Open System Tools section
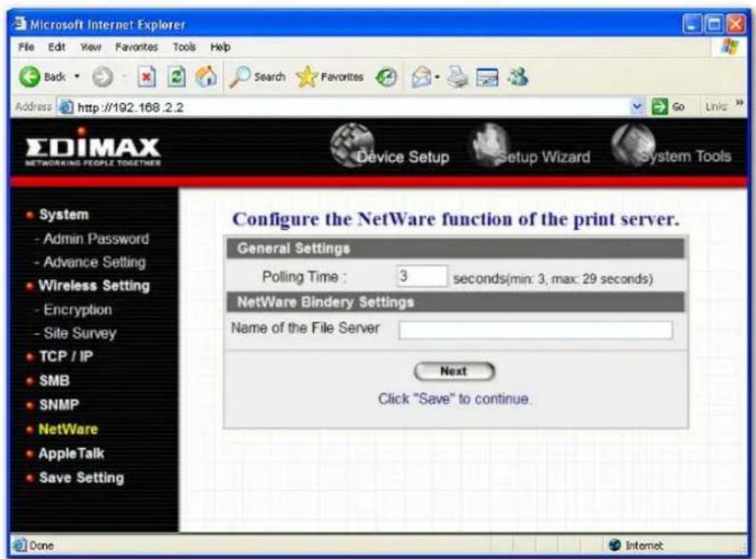 [671, 146]
